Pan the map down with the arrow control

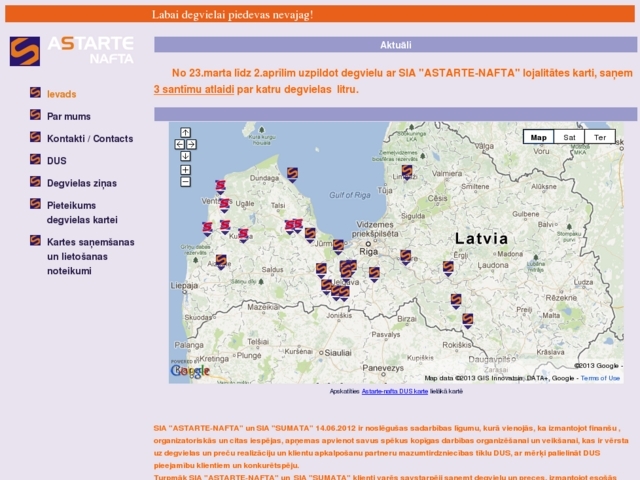tap(185, 156)
